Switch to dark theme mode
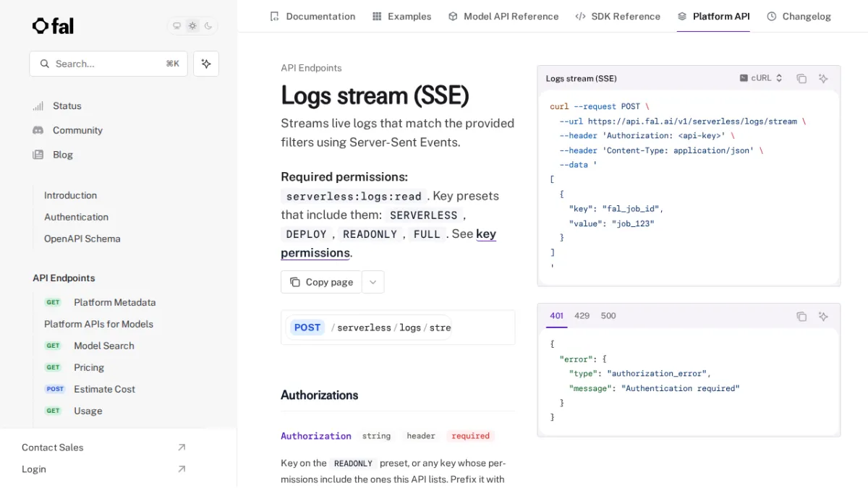This screenshot has height=488, width=868. [x=208, y=26]
